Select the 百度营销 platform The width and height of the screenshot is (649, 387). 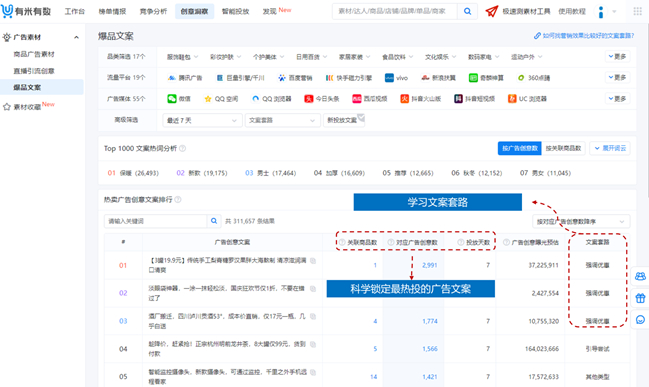(x=295, y=78)
